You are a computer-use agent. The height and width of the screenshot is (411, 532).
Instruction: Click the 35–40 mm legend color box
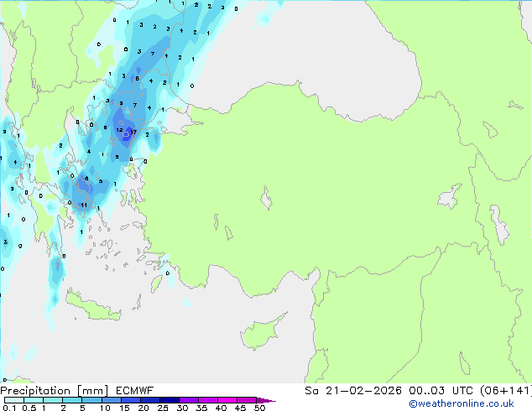point(208,400)
